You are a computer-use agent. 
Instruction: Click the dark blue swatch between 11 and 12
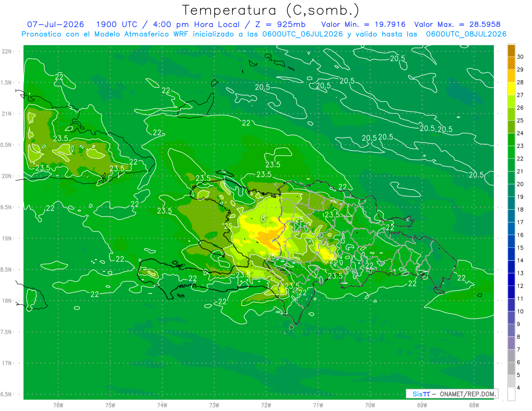coord(511,293)
